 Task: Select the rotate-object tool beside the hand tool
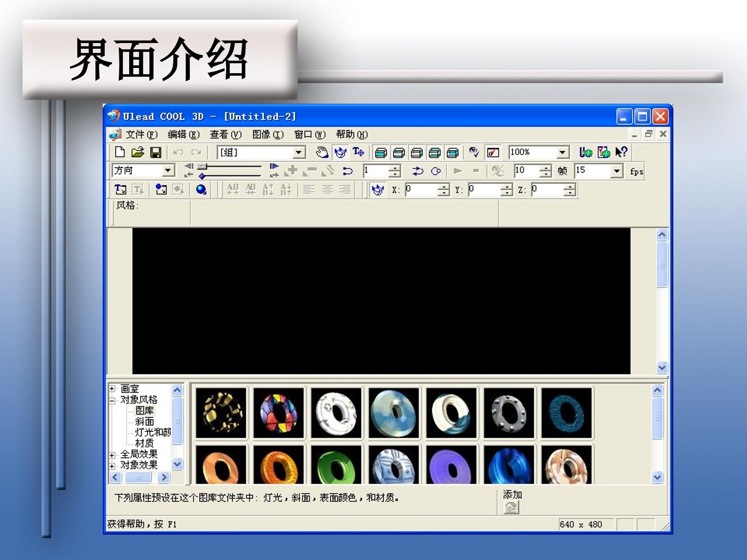(340, 152)
